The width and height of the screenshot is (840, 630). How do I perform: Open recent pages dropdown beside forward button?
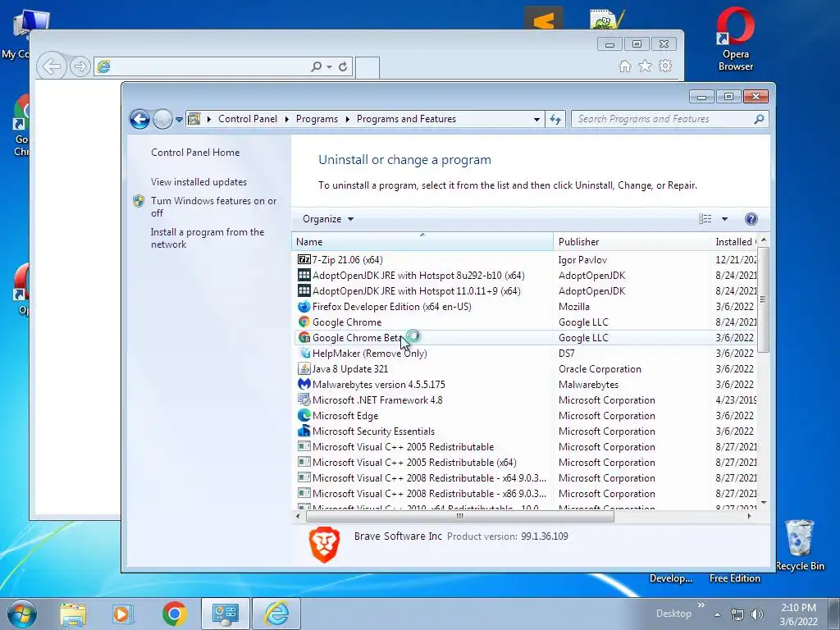179,120
